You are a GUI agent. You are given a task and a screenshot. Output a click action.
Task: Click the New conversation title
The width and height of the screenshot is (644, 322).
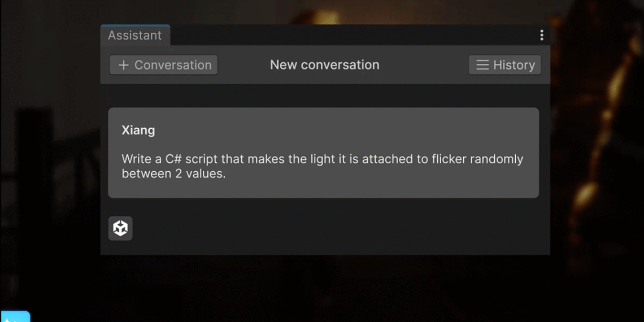(324, 65)
